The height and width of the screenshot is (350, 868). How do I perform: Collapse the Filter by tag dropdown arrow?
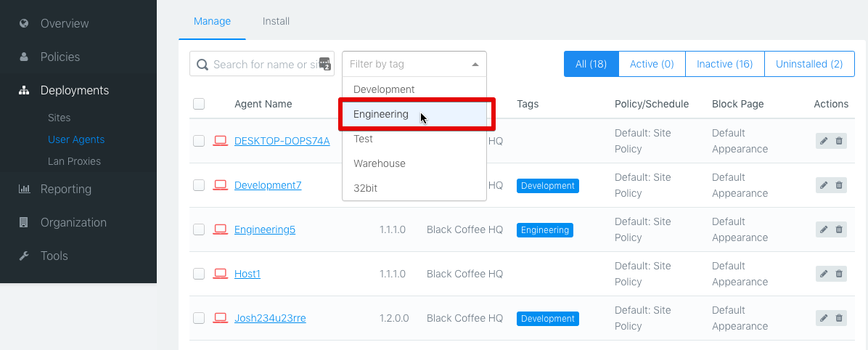475,65
